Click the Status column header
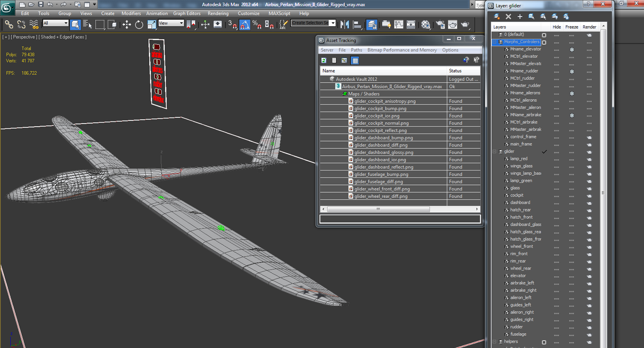Image resolution: width=644 pixels, height=348 pixels. [464, 70]
